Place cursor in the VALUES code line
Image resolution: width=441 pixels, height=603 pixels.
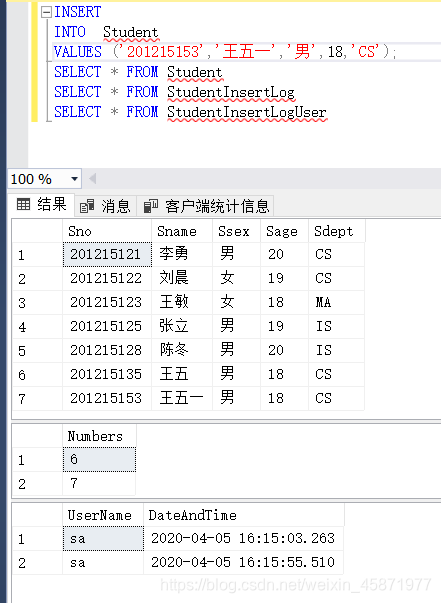tap(225, 52)
